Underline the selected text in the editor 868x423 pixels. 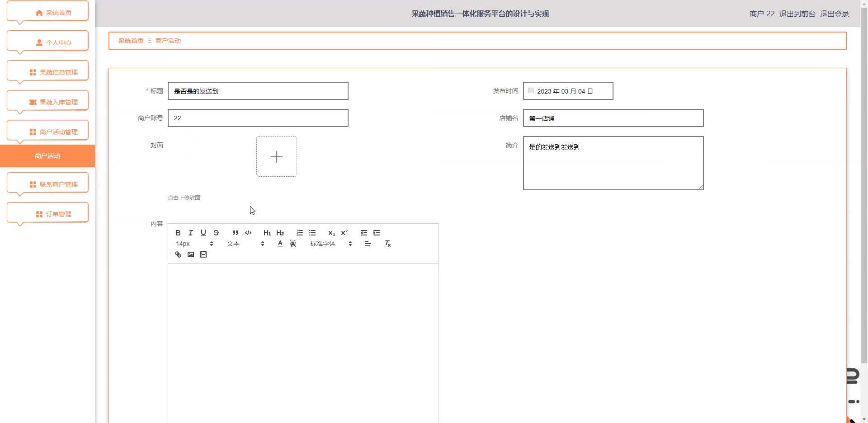tap(203, 233)
